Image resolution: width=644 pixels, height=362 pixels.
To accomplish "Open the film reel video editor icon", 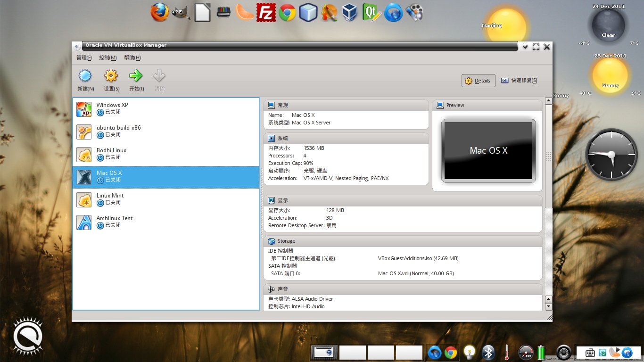I will click(414, 12).
